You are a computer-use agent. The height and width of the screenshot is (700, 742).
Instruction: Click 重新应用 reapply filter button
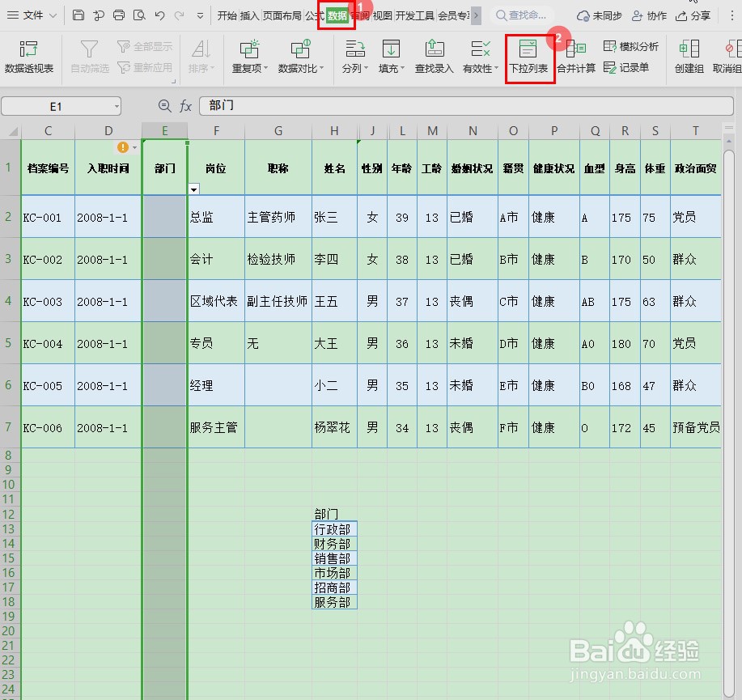(x=144, y=68)
